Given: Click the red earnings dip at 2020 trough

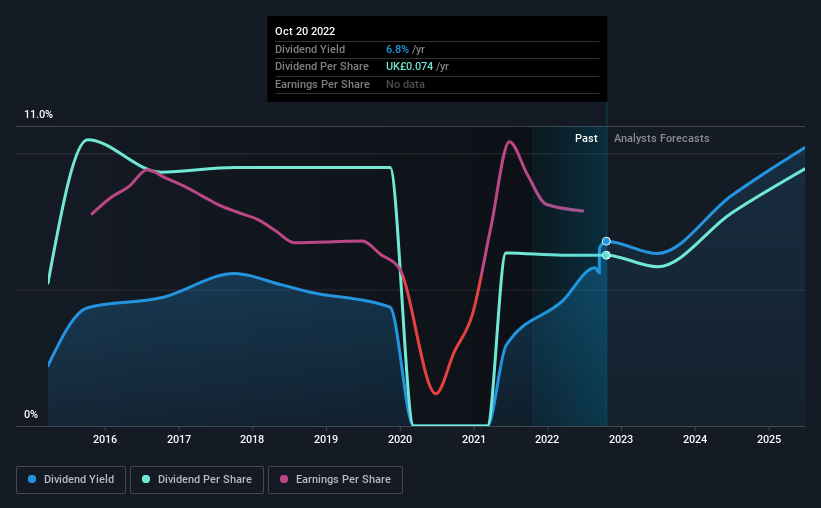Looking at the screenshot, I should pos(436,392).
